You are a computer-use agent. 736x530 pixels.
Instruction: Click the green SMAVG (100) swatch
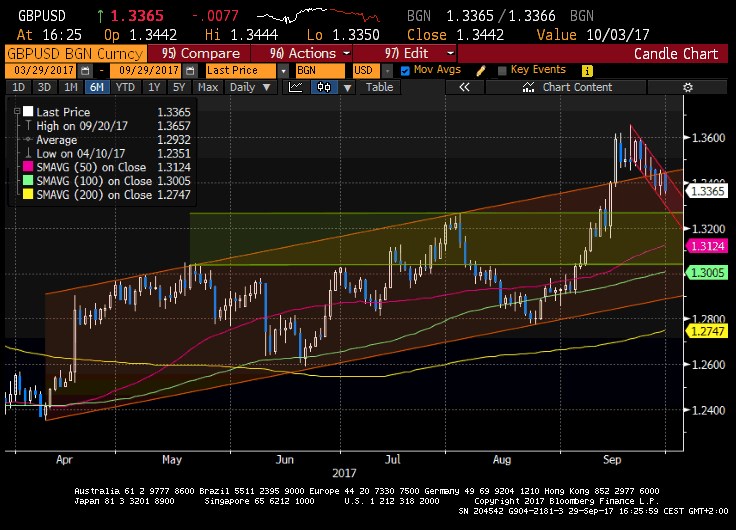coord(28,181)
